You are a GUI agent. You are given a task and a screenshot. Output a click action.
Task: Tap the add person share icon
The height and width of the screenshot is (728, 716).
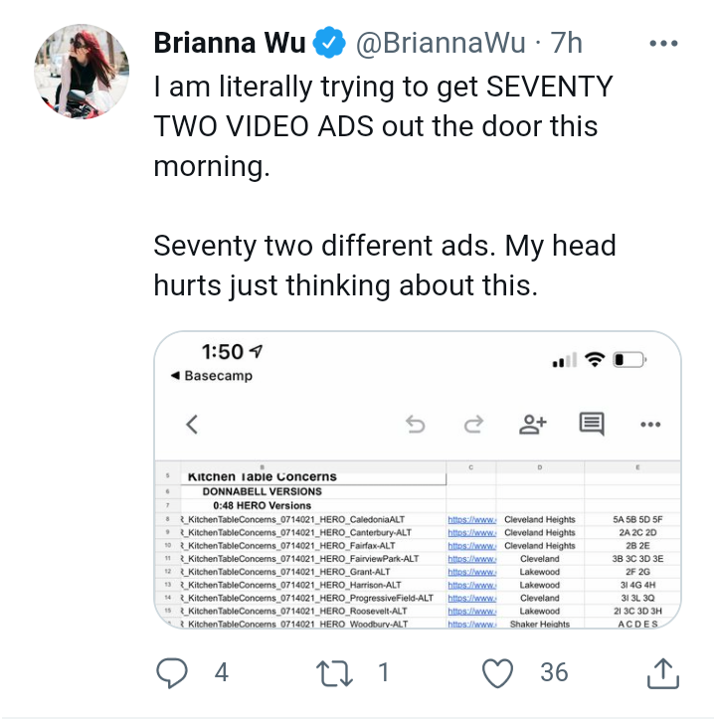[x=533, y=424]
